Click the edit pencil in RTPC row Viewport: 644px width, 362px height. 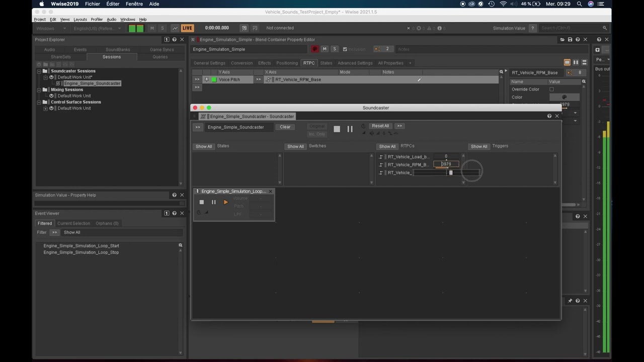(419, 79)
